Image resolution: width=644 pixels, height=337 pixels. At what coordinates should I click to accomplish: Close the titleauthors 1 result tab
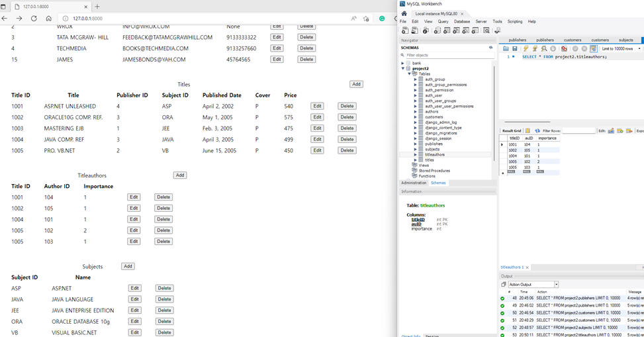click(528, 267)
